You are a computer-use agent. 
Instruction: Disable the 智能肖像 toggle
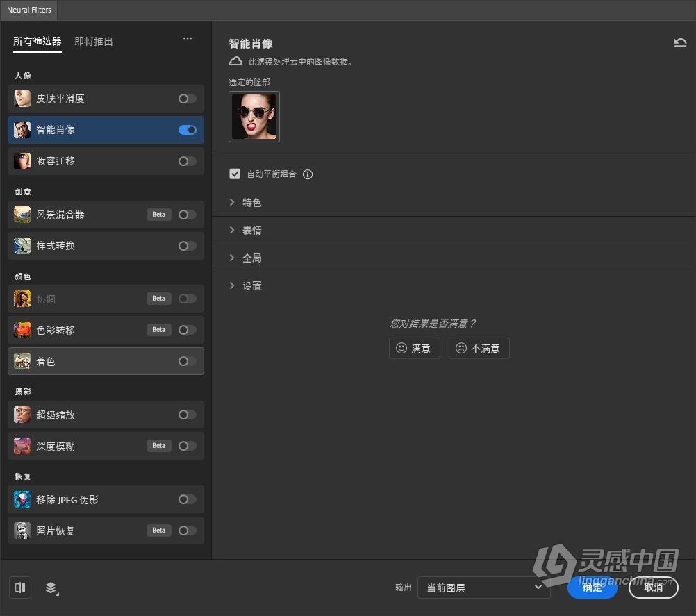186,129
